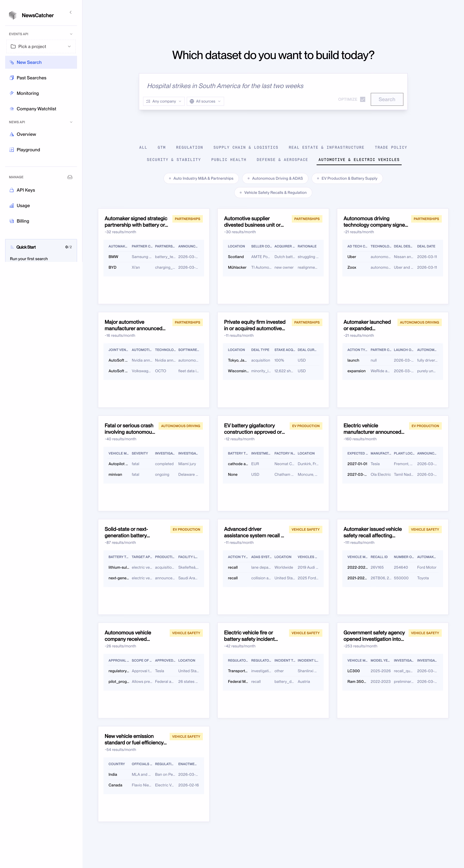Toggle the Optimize checkbox
The width and height of the screenshot is (464, 868).
pyautogui.click(x=363, y=99)
